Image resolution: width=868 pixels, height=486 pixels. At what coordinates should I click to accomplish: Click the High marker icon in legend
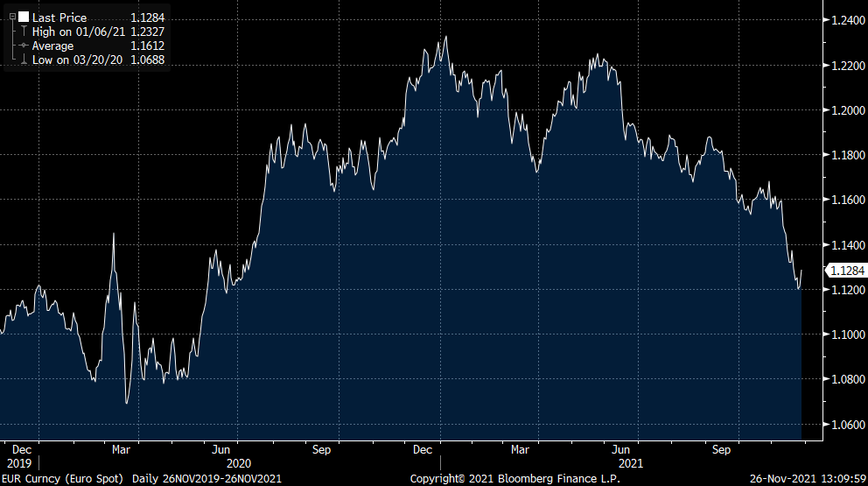coord(23,32)
